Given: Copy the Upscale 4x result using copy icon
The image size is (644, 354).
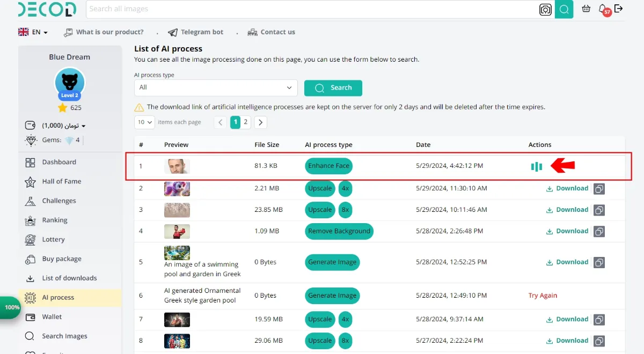Looking at the screenshot, I should click(x=599, y=188).
